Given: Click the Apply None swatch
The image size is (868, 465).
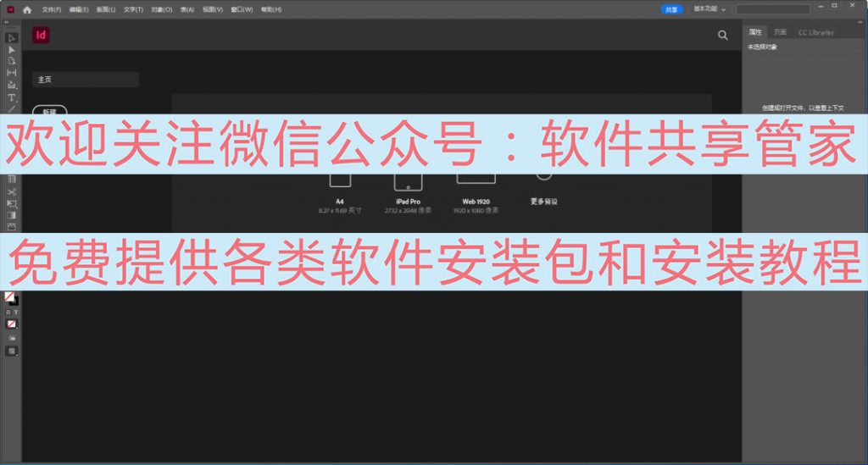Looking at the screenshot, I should [x=11, y=324].
